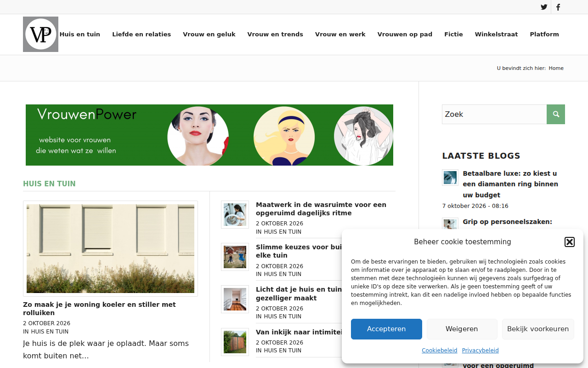Open the rolluiken article large image
This screenshot has height=368, width=588.
[x=110, y=248]
